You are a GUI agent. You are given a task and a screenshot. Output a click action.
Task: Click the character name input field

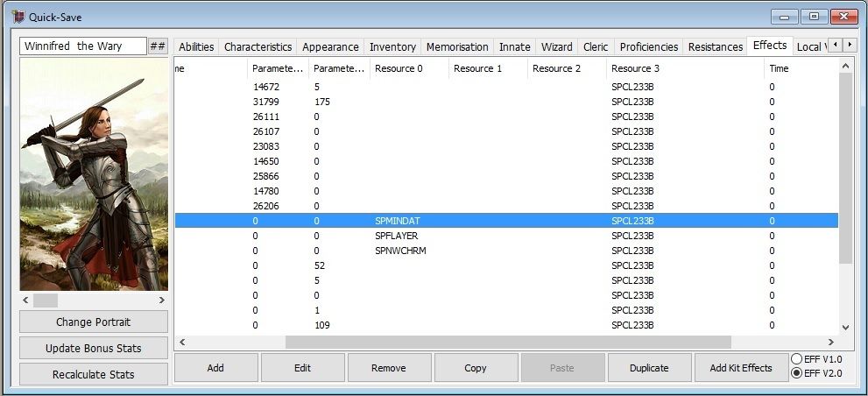[x=82, y=46]
